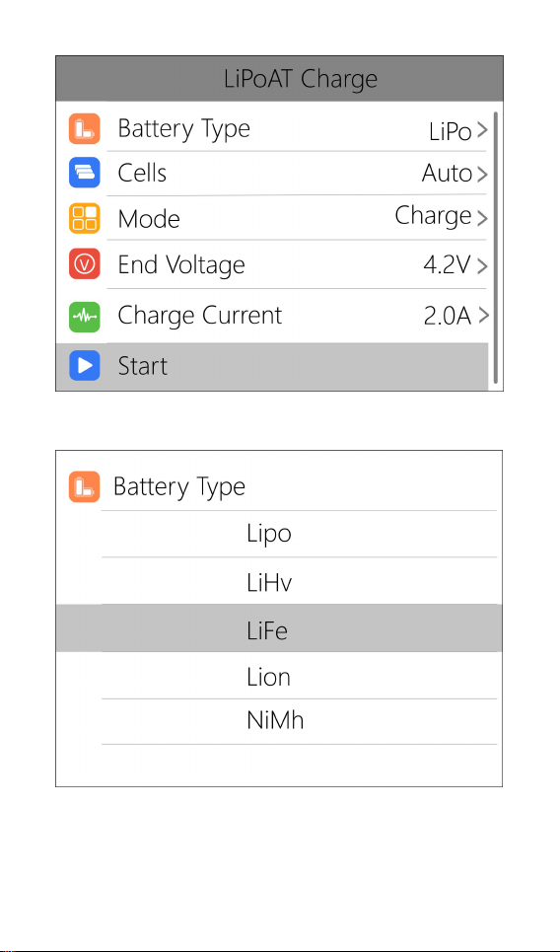Image resolution: width=560 pixels, height=952 pixels.
Task: Click the blue Start play icon
Action: 85,365
